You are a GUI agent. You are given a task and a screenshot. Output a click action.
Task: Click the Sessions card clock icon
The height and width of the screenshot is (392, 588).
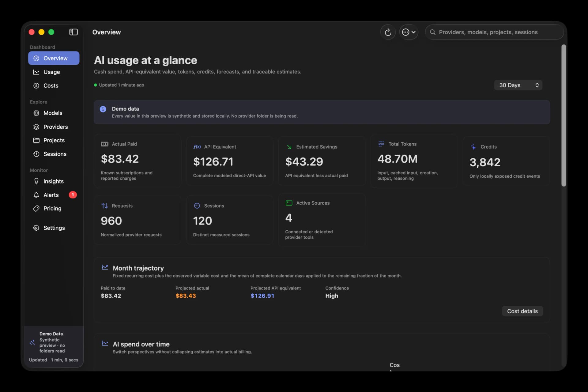[197, 206]
